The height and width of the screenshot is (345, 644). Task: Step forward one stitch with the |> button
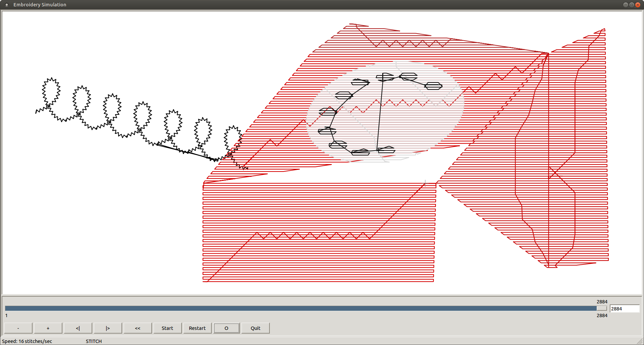(x=108, y=328)
